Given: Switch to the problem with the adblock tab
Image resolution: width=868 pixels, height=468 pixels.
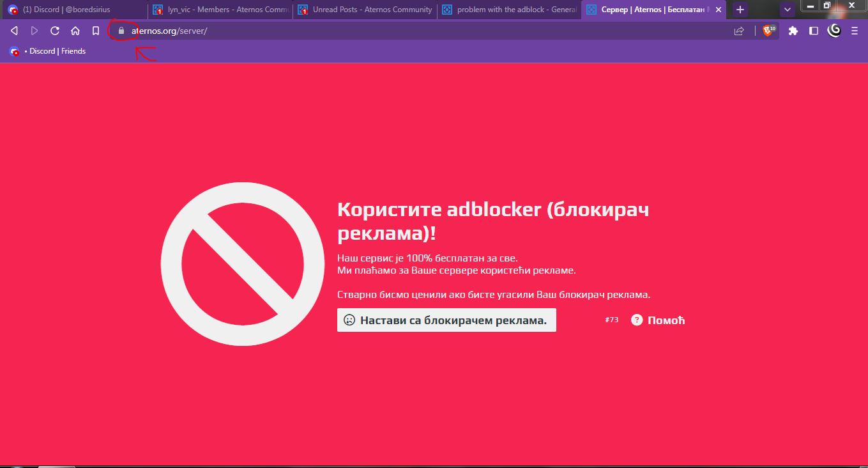Looking at the screenshot, I should [x=510, y=10].
